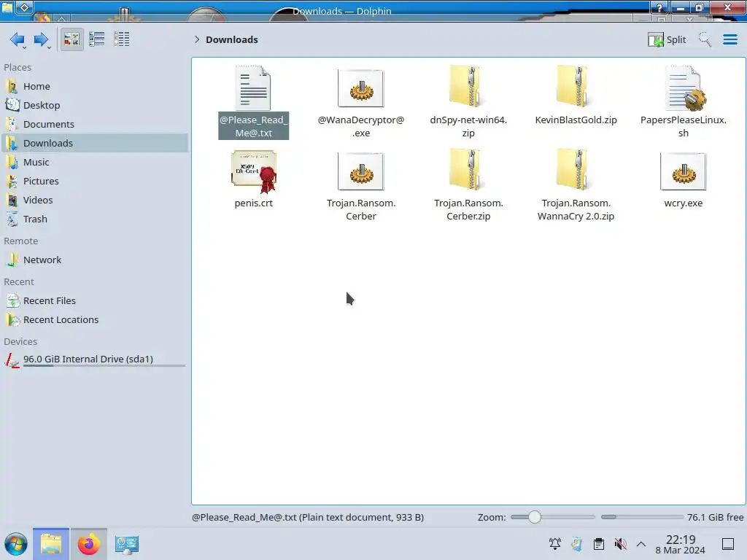
Task: Open the start menu orb
Action: (x=16, y=544)
